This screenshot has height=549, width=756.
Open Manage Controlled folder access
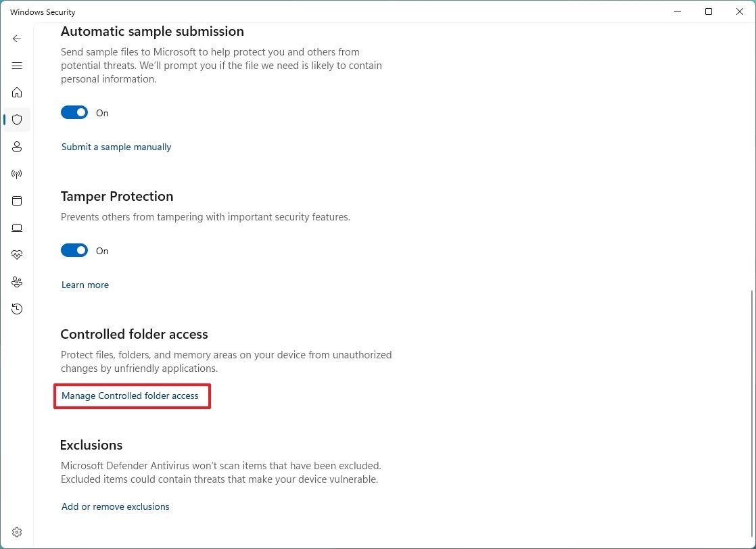130,396
